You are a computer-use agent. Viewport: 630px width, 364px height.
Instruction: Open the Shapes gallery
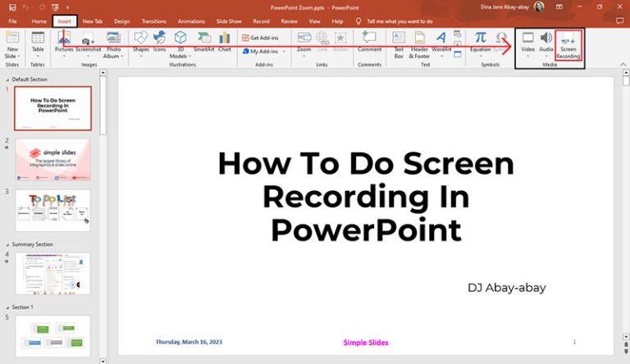pyautogui.click(x=140, y=44)
